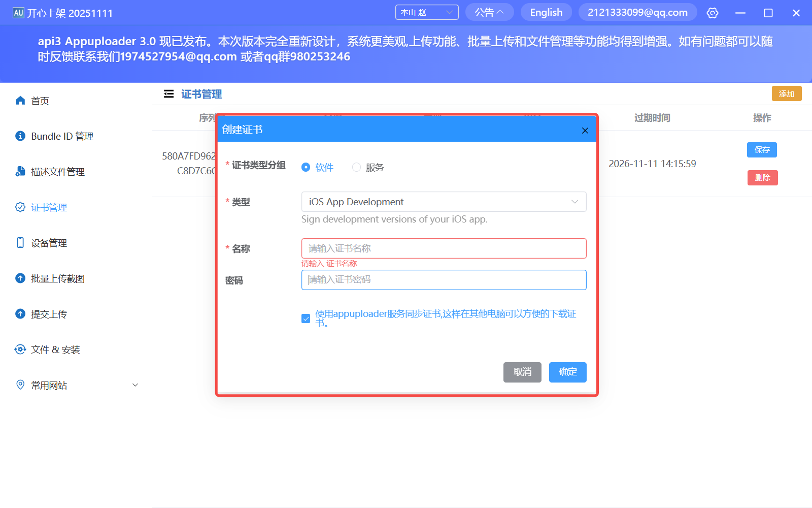The image size is (812, 508).
Task: Open 描述文件管理 from the sidebar icon
Action: point(20,171)
